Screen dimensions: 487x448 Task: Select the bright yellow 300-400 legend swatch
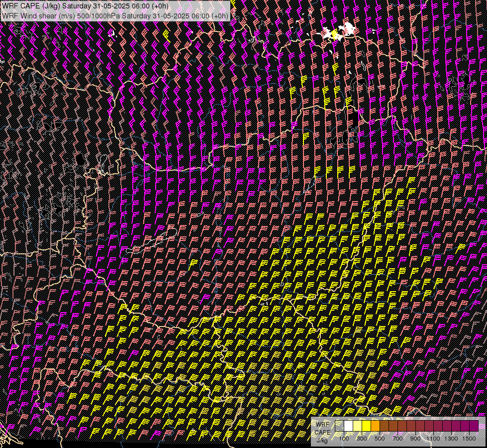[x=367, y=426]
